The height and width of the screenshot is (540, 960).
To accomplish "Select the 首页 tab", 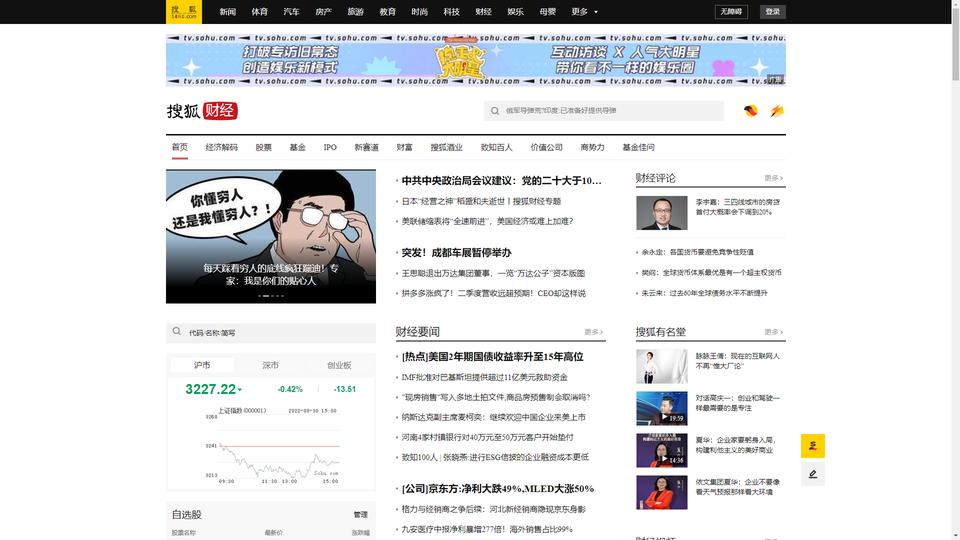I will [179, 147].
